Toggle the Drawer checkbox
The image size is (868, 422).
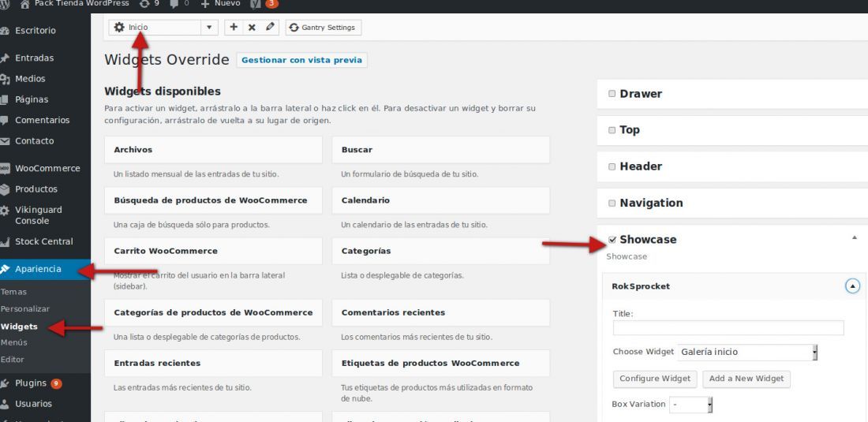point(612,93)
